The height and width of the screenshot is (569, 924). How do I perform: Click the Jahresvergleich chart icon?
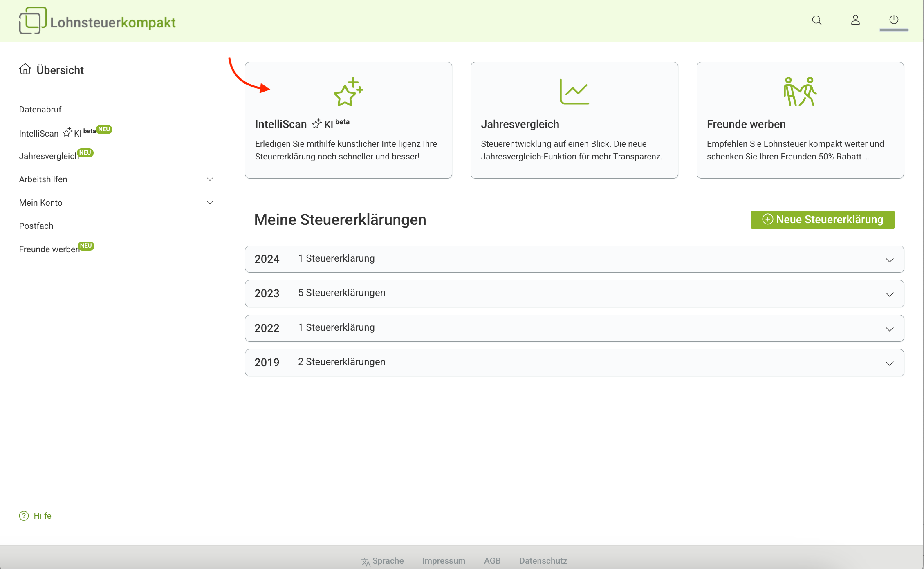pyautogui.click(x=574, y=91)
